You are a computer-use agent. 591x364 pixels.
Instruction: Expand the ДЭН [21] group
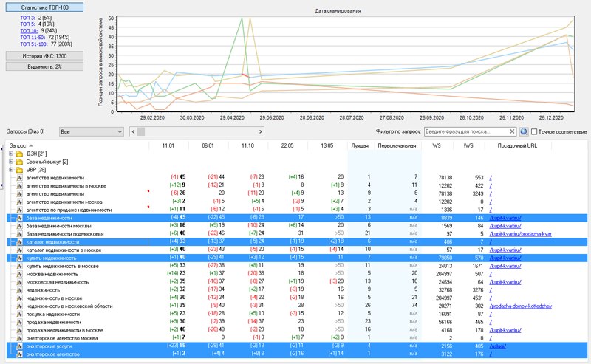10,154
